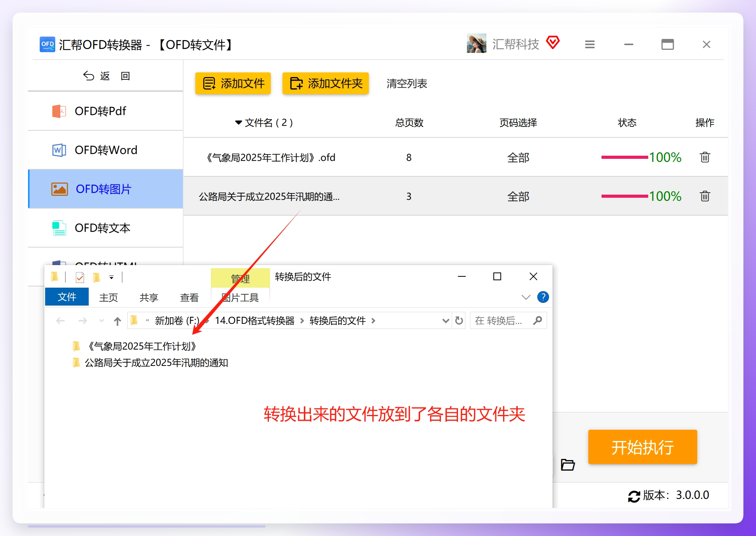Click Explorer refresh button
756x536 pixels.
459,320
